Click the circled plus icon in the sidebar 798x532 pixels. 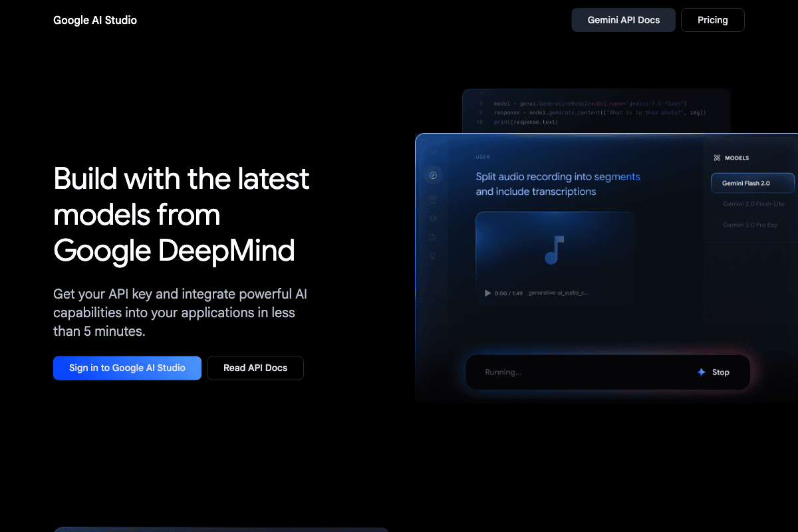[433, 176]
